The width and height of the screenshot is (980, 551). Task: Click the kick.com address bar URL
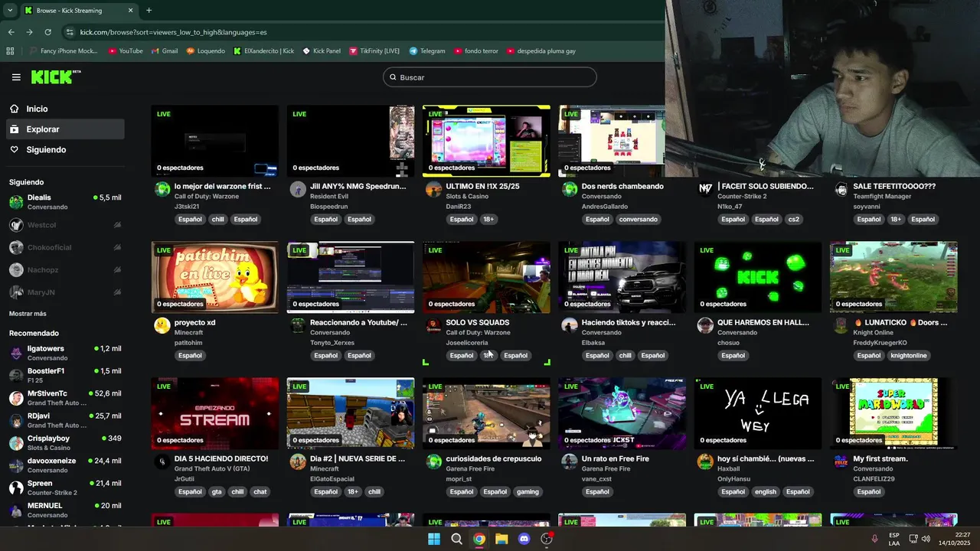pyautogui.click(x=173, y=32)
